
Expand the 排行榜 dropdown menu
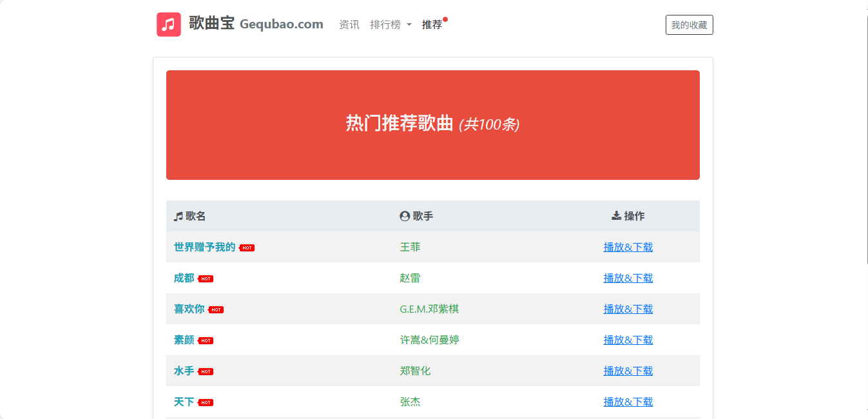[x=391, y=25]
